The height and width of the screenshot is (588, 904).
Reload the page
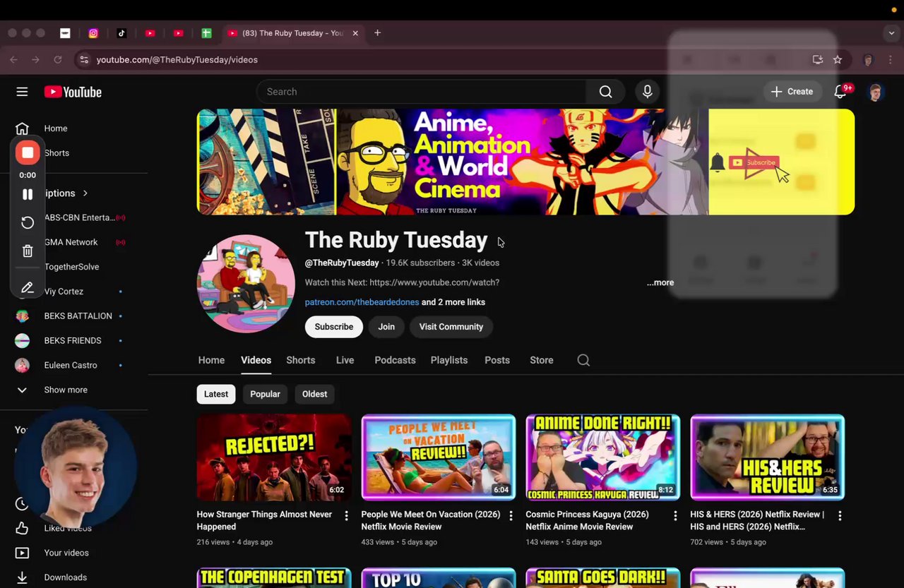(x=58, y=60)
